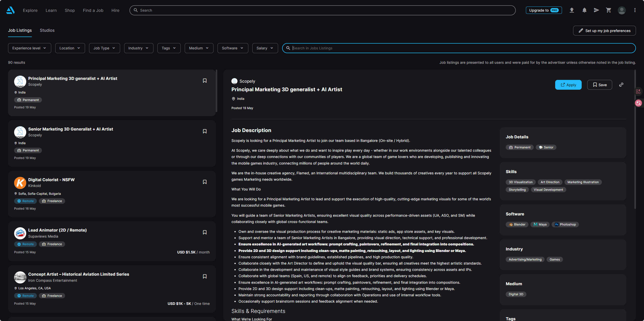Open the Learn menu
The height and width of the screenshot is (321, 644).
point(51,10)
